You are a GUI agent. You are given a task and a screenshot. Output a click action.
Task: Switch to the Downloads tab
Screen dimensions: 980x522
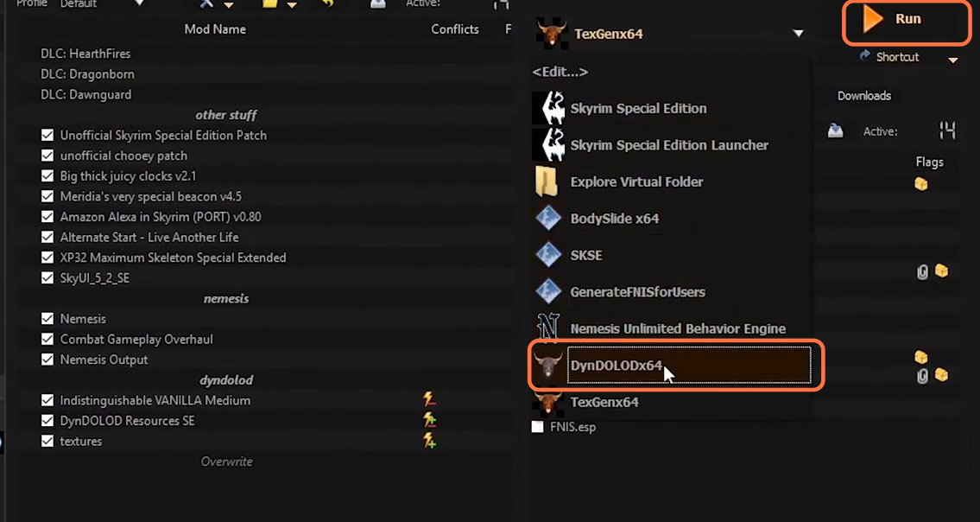863,96
